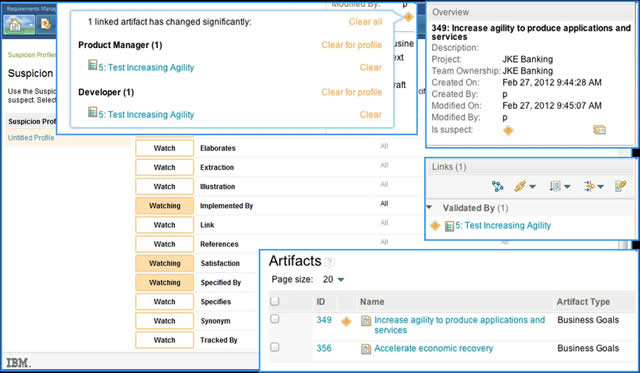This screenshot has width=640, height=373.
Task: Click the suspect diamond indicator in the popup corner
Action: [408, 17]
